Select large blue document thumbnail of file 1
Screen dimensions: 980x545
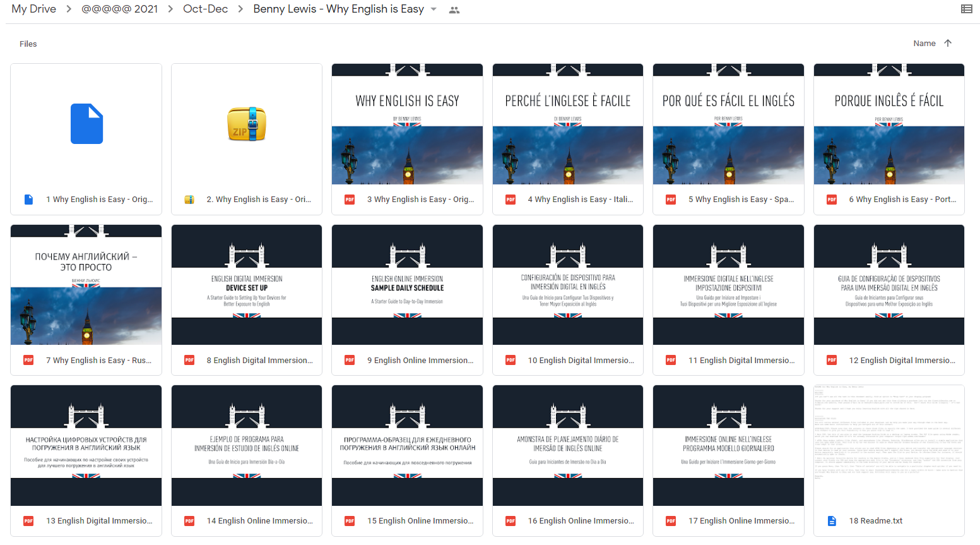pos(86,124)
